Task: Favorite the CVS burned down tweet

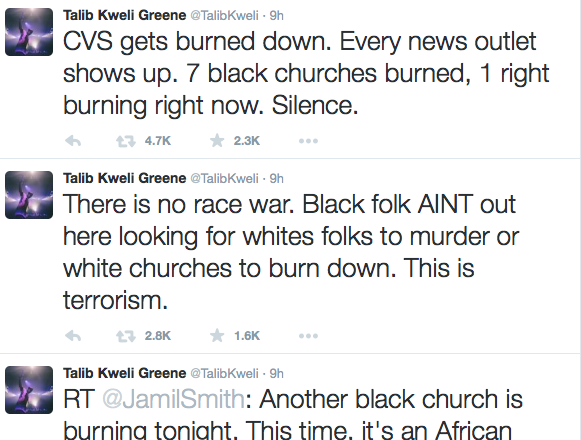Action: point(217,140)
